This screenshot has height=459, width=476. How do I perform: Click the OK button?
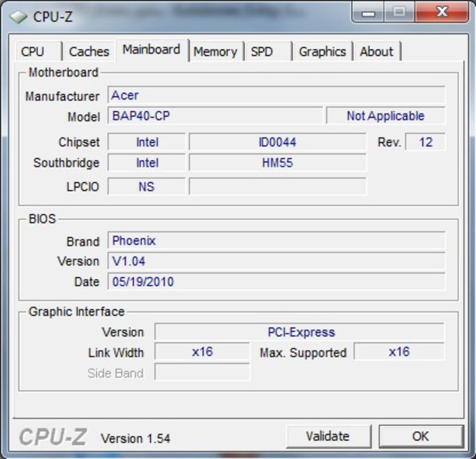pos(421,436)
